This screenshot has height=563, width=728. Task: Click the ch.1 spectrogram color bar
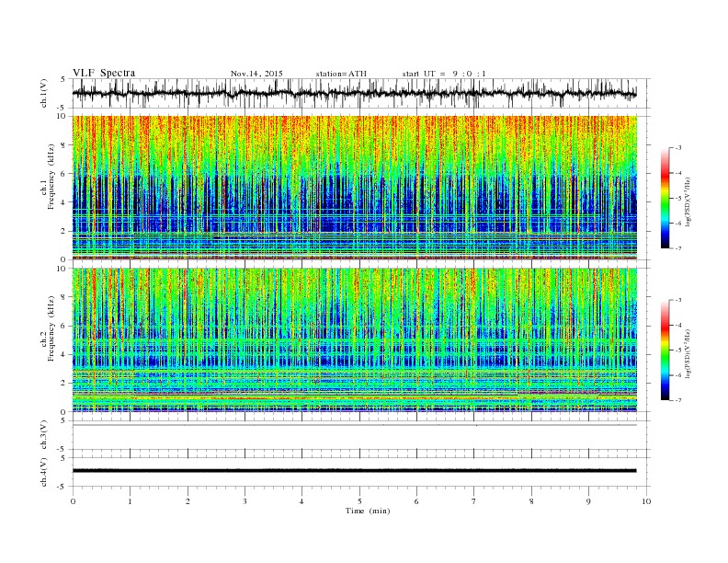click(665, 198)
